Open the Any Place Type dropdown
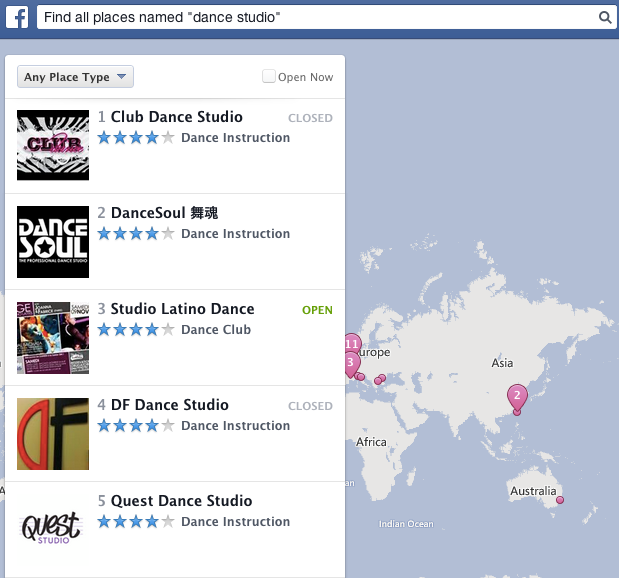The height and width of the screenshot is (578, 619). click(75, 77)
